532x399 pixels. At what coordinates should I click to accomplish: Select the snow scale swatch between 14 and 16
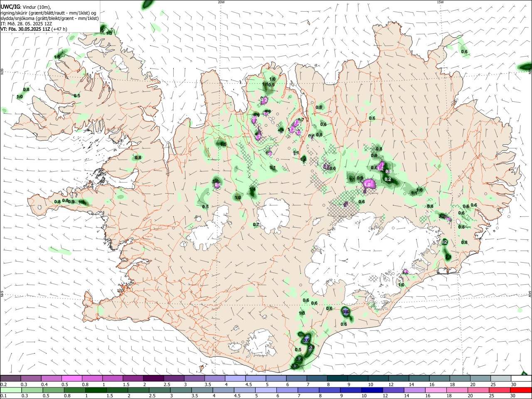tap(419, 379)
